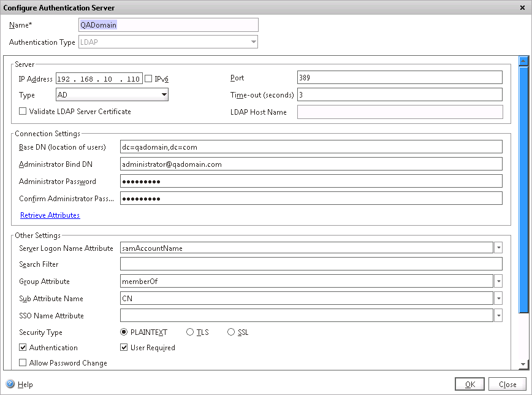Screen dimensions: 532x395
Task: Uncheck the Authentication checkbox
Action: 23,348
